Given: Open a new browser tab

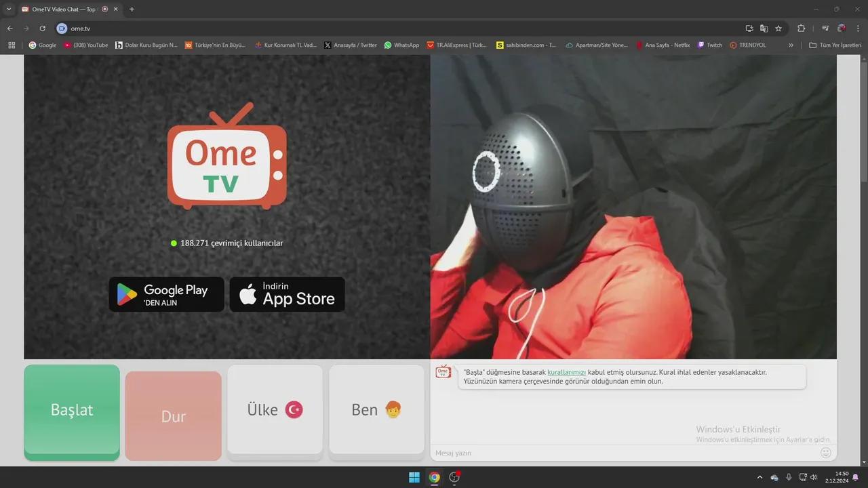Looking at the screenshot, I should 132,9.
